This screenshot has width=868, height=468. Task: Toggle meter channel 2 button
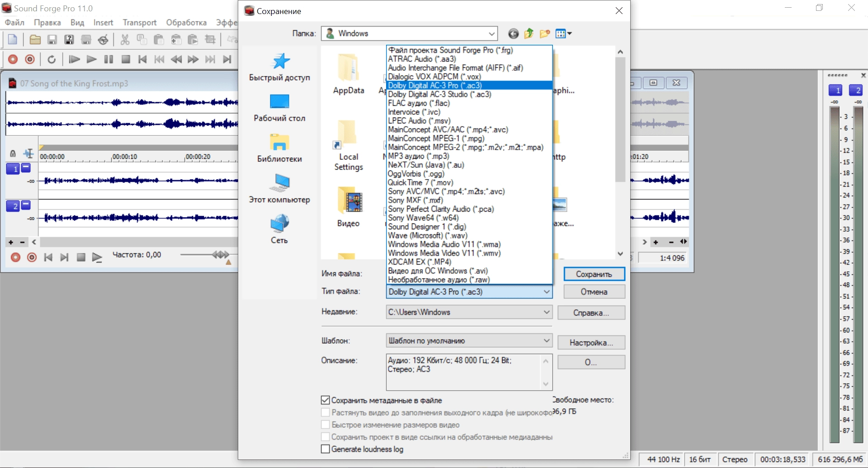pos(856,90)
